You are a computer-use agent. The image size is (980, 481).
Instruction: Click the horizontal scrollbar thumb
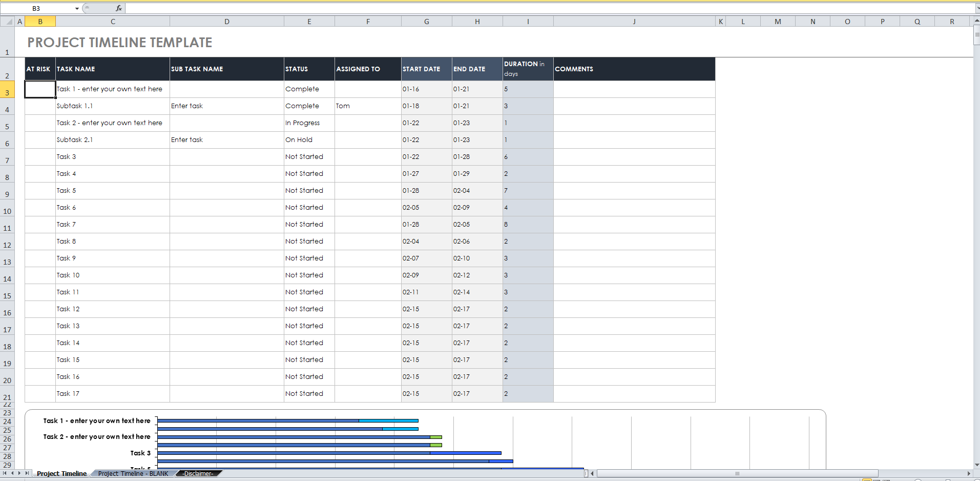click(738, 473)
